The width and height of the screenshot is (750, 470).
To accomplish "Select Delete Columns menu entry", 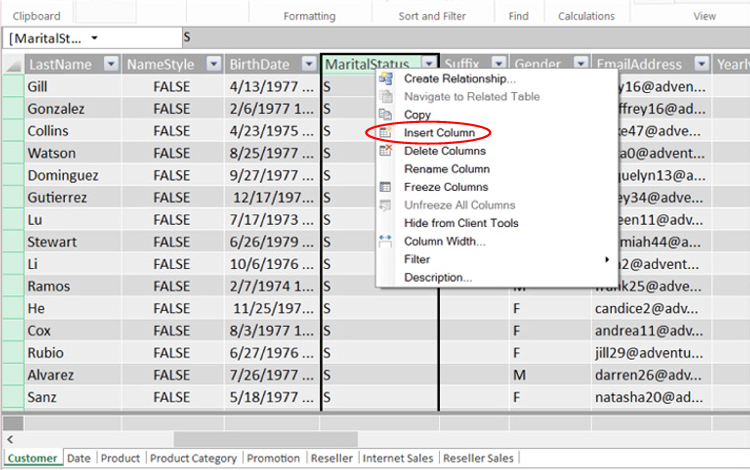I will (x=445, y=151).
